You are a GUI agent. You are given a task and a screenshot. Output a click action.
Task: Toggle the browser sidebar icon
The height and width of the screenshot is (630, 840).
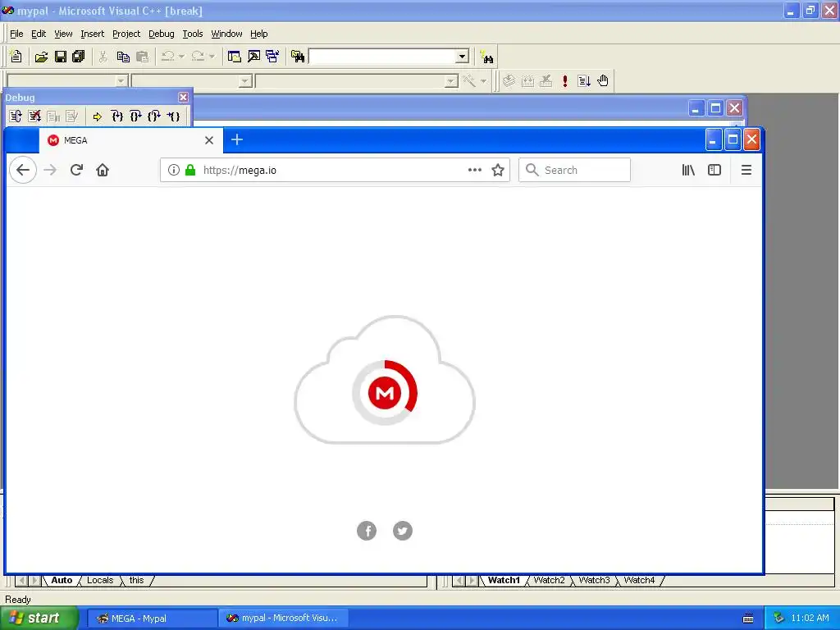[x=714, y=170]
